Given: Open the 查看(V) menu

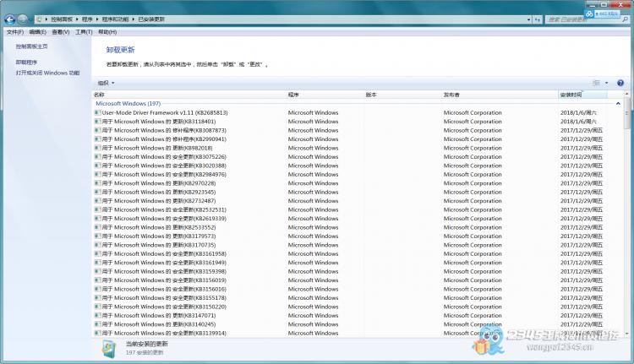Looking at the screenshot, I should pyautogui.click(x=61, y=32).
